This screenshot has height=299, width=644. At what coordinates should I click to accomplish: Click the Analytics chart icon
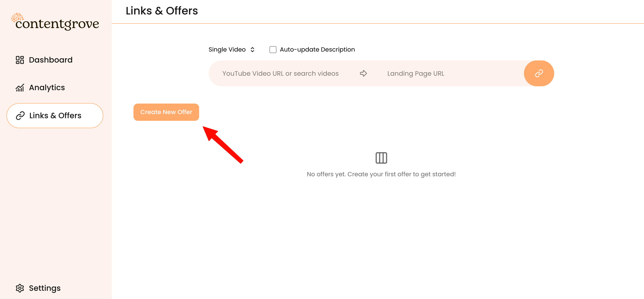click(x=20, y=88)
